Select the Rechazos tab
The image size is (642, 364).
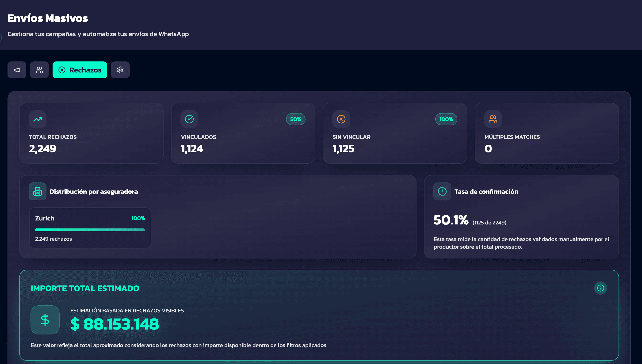(x=80, y=70)
